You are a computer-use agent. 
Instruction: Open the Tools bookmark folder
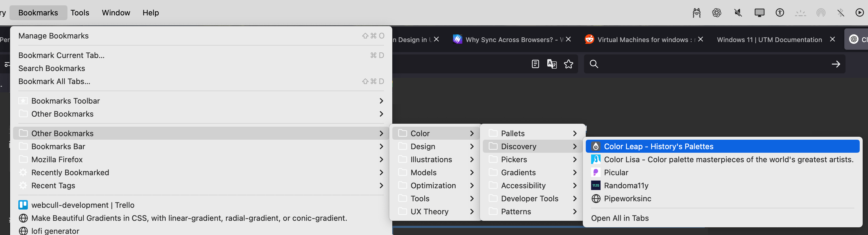(x=435, y=199)
